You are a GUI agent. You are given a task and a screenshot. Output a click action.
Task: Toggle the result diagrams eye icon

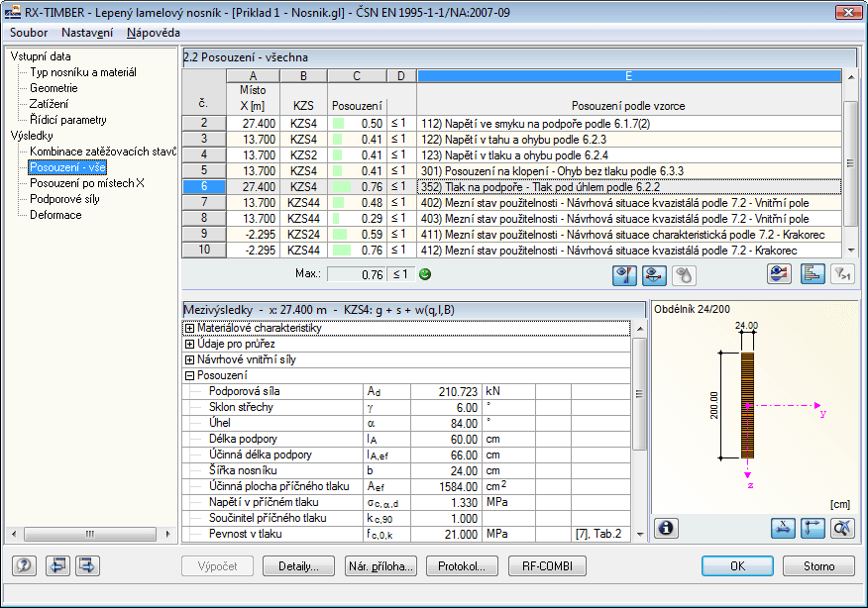(x=779, y=274)
